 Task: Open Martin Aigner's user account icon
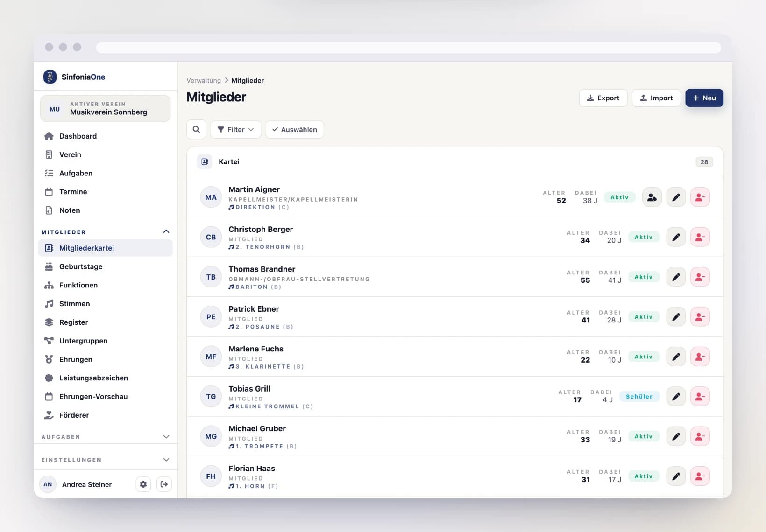tap(652, 197)
